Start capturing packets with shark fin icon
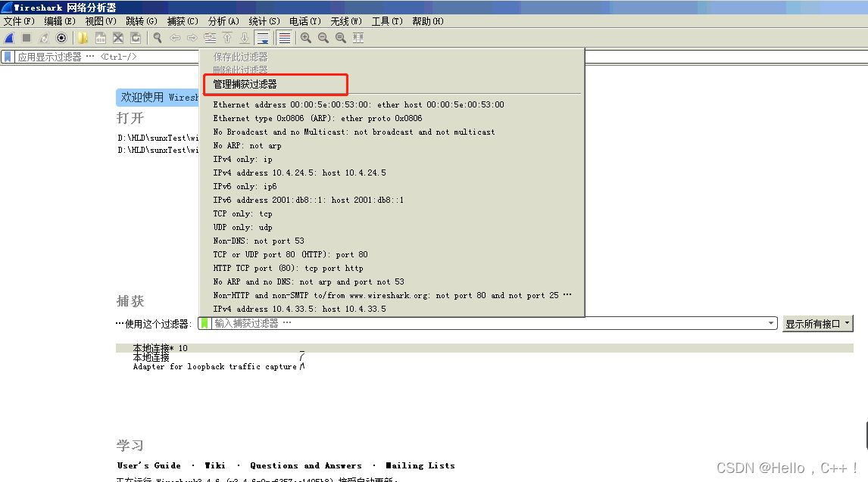 (9, 38)
